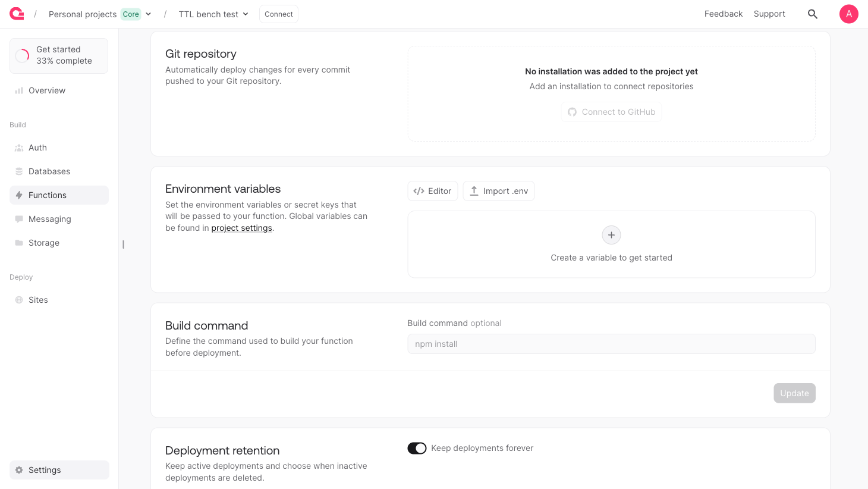This screenshot has width=868, height=489.
Task: Disable Keep deployments forever
Action: [417, 448]
